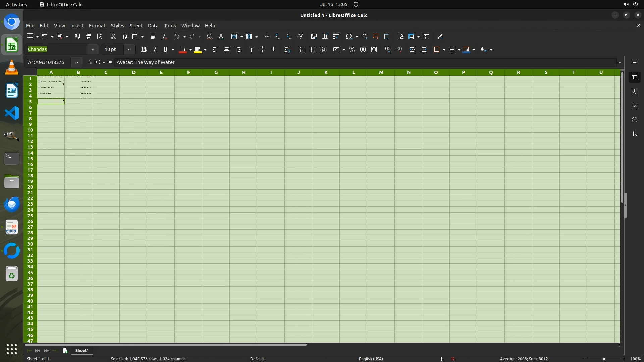The width and height of the screenshot is (644, 362).
Task: Open the Data menu
Action: pyautogui.click(x=153, y=26)
